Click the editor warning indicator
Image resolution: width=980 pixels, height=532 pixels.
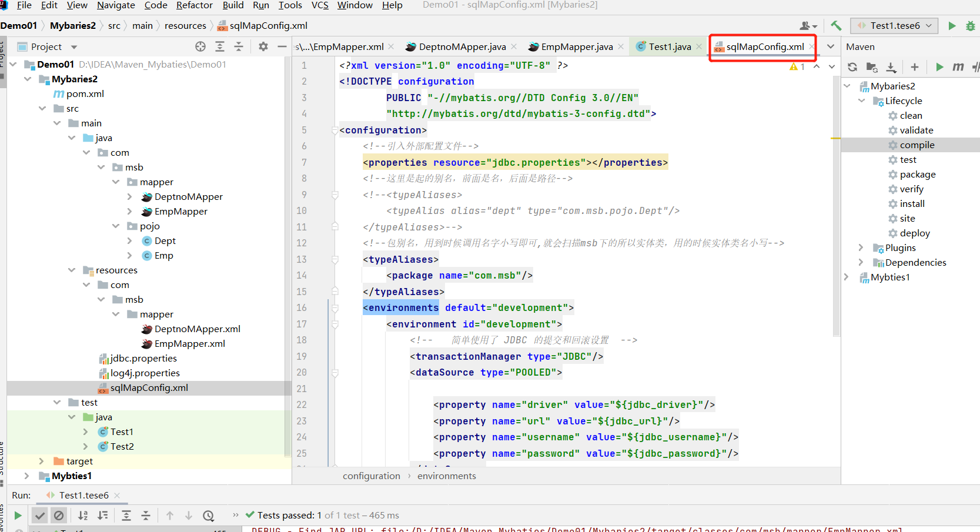click(797, 66)
